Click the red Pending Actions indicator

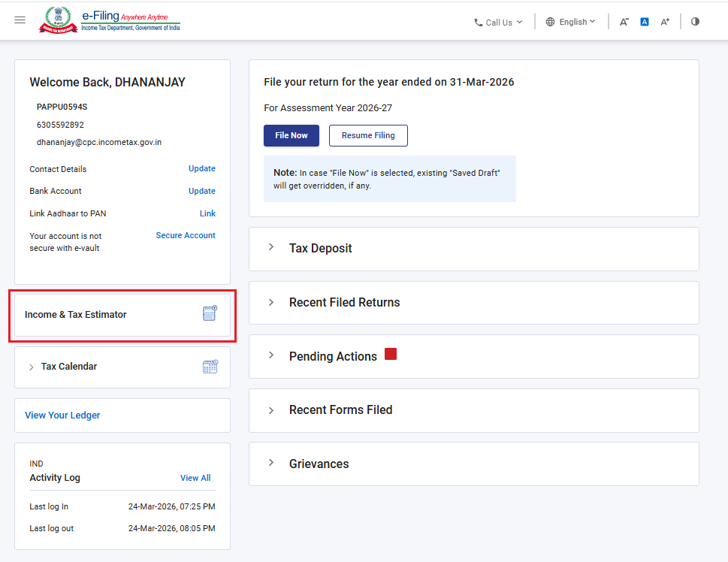391,354
